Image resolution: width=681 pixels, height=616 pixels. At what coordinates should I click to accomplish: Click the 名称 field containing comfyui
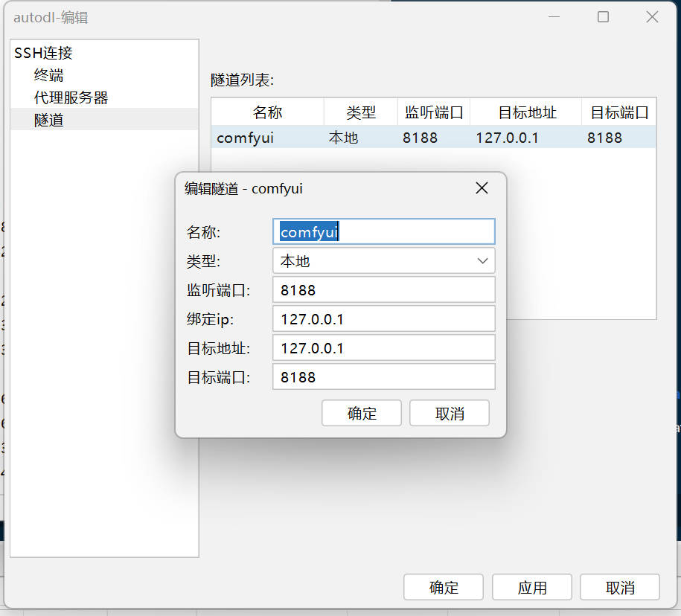[x=384, y=232]
